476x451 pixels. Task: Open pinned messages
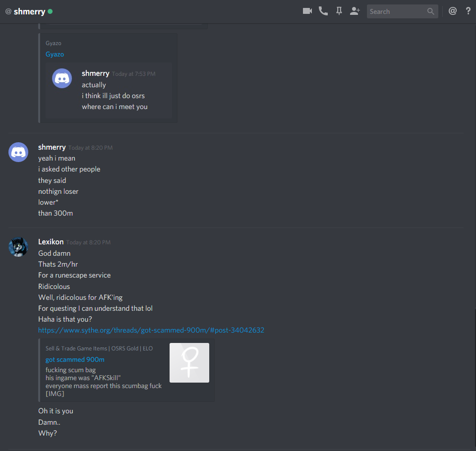click(339, 11)
